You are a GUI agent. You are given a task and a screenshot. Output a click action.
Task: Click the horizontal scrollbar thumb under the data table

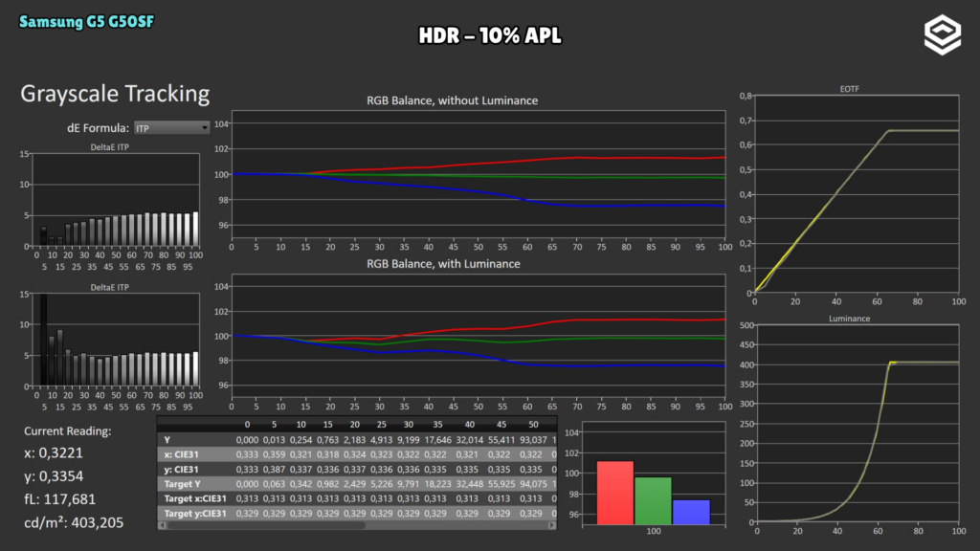pyautogui.click(x=266, y=525)
